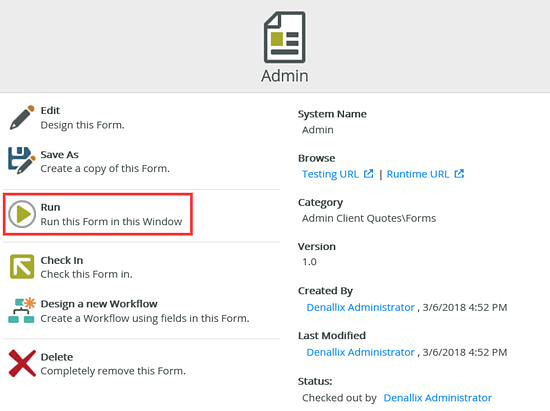Select the Edit label to design form
The height and width of the screenshot is (411, 550).
pyautogui.click(x=50, y=110)
